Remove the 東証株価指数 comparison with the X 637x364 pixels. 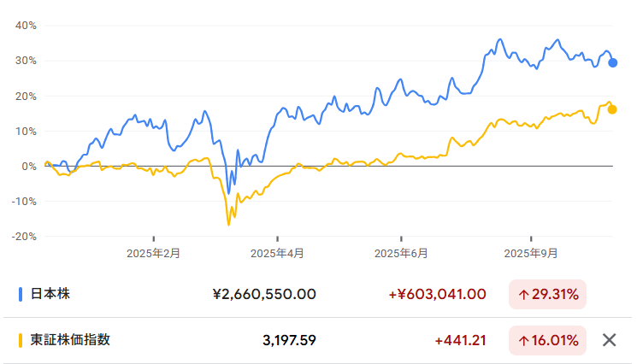tap(609, 340)
